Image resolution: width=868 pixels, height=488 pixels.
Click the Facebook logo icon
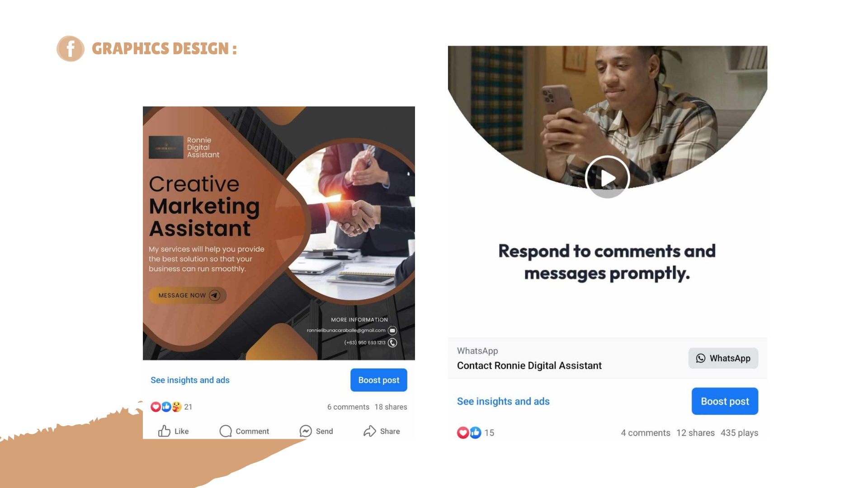[x=71, y=49]
